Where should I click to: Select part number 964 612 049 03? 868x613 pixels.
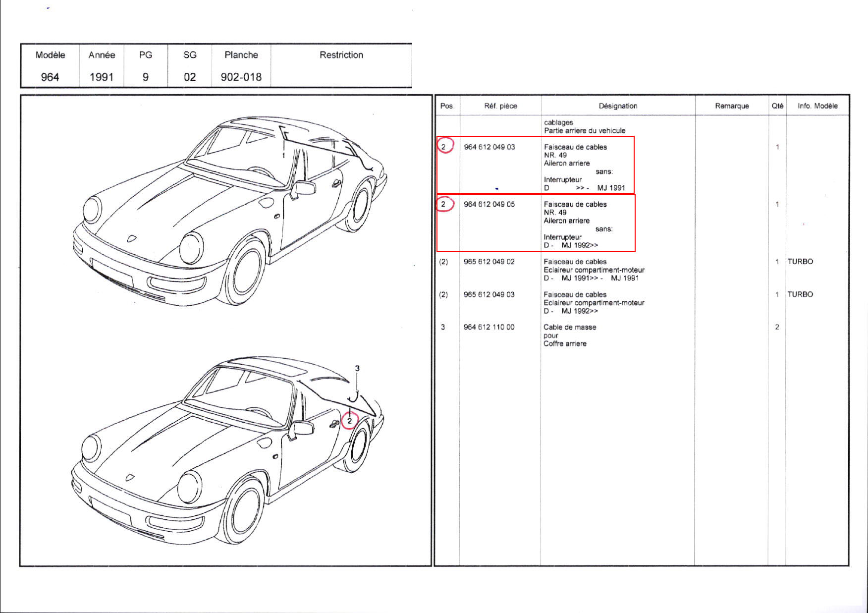click(x=489, y=147)
